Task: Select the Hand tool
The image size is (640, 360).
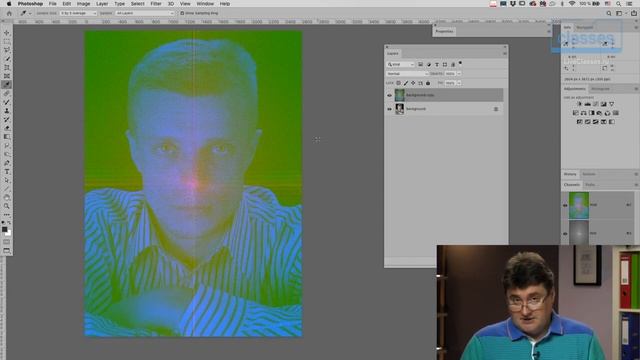Action: 7,198
